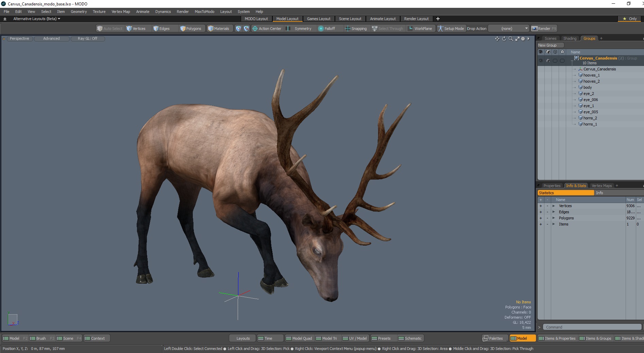
Task: Click viewport maximize arrows icon
Action: coord(517,39)
